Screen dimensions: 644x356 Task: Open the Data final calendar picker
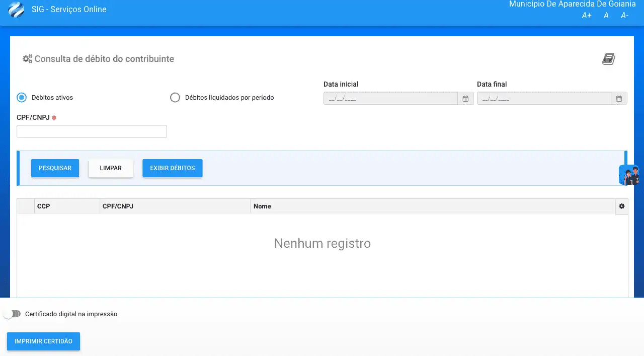[x=619, y=99]
